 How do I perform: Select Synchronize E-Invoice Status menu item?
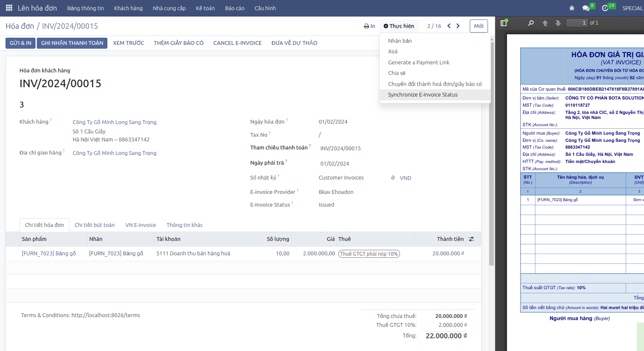[x=423, y=95]
